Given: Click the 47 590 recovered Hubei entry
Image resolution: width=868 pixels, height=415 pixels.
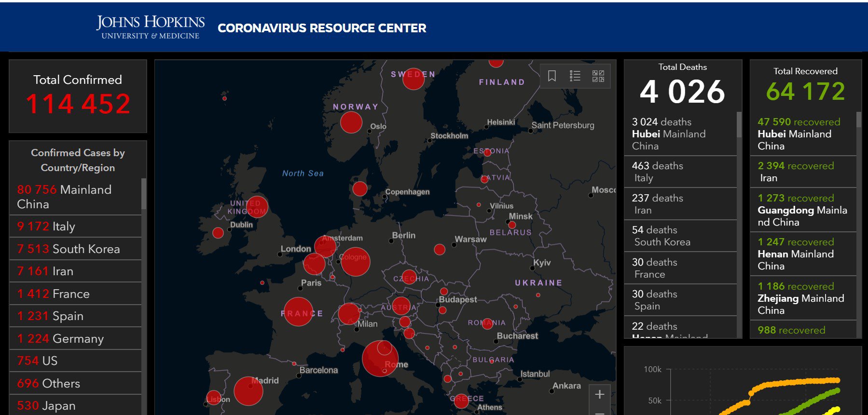Looking at the screenshot, I should (803, 134).
